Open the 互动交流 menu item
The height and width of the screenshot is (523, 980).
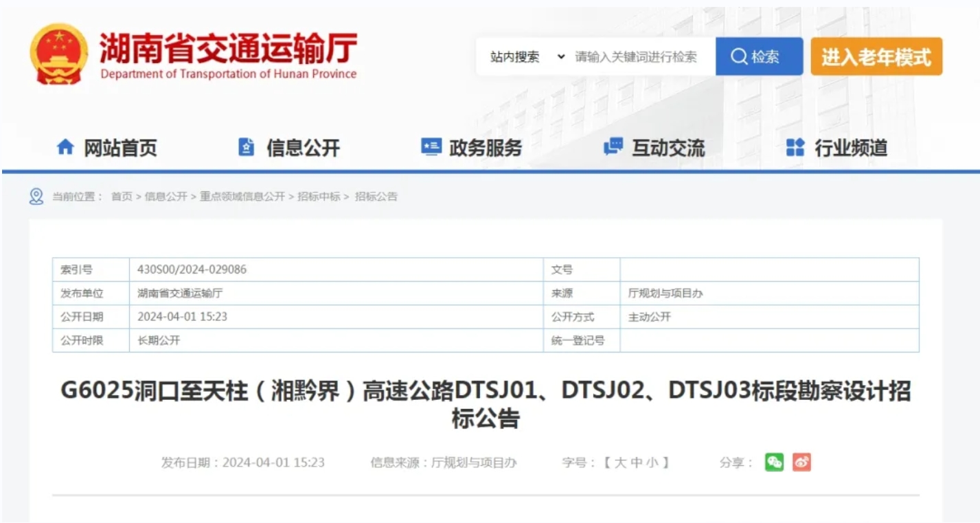click(x=668, y=147)
